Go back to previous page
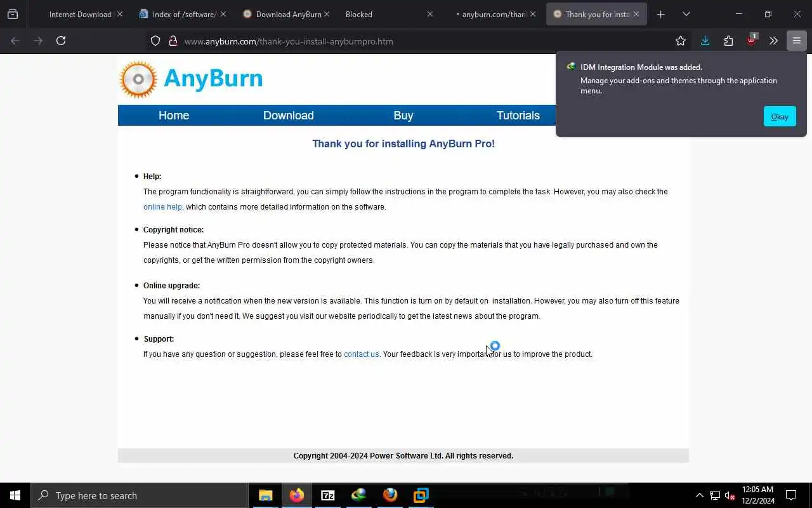The width and height of the screenshot is (812, 508). click(x=15, y=41)
